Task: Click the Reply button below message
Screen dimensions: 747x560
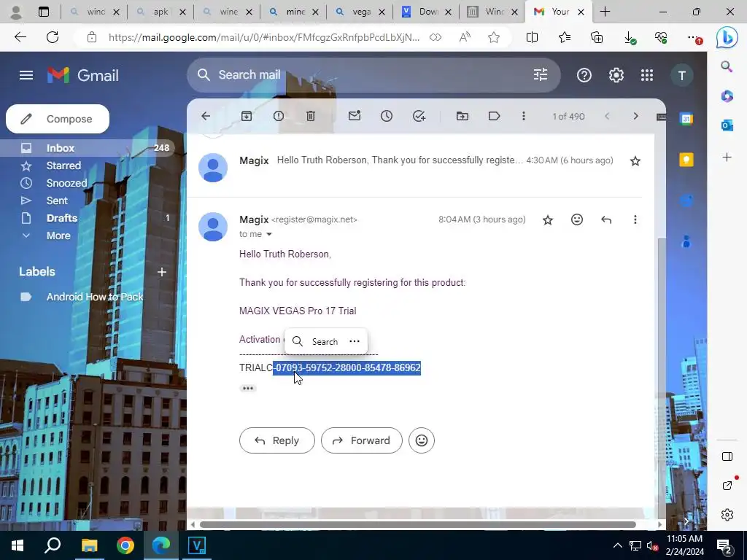Action: click(276, 440)
